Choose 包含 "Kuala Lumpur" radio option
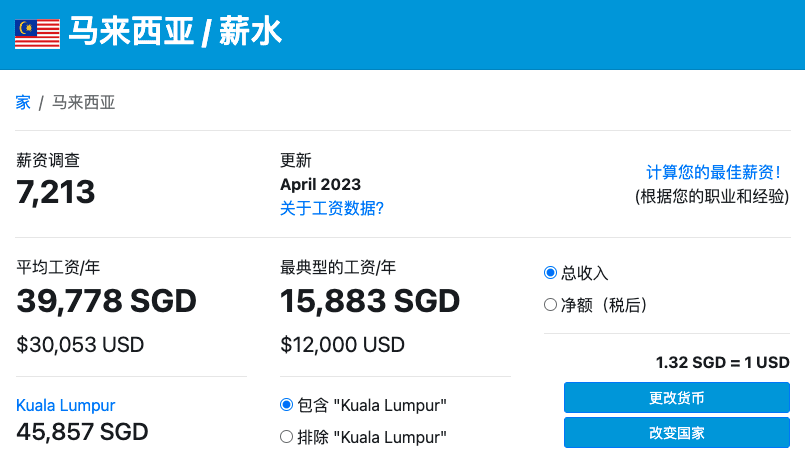805x461 pixels. click(x=286, y=405)
